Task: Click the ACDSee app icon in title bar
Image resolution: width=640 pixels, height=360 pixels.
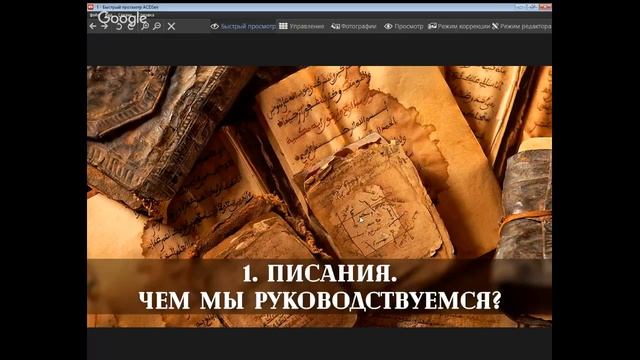Action: 91,7
